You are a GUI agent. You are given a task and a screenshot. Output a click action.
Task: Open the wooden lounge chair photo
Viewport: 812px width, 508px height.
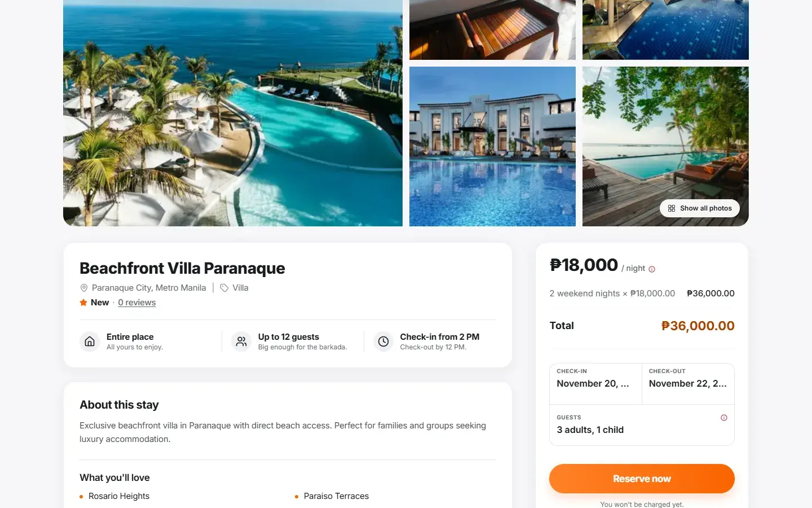tap(492, 29)
